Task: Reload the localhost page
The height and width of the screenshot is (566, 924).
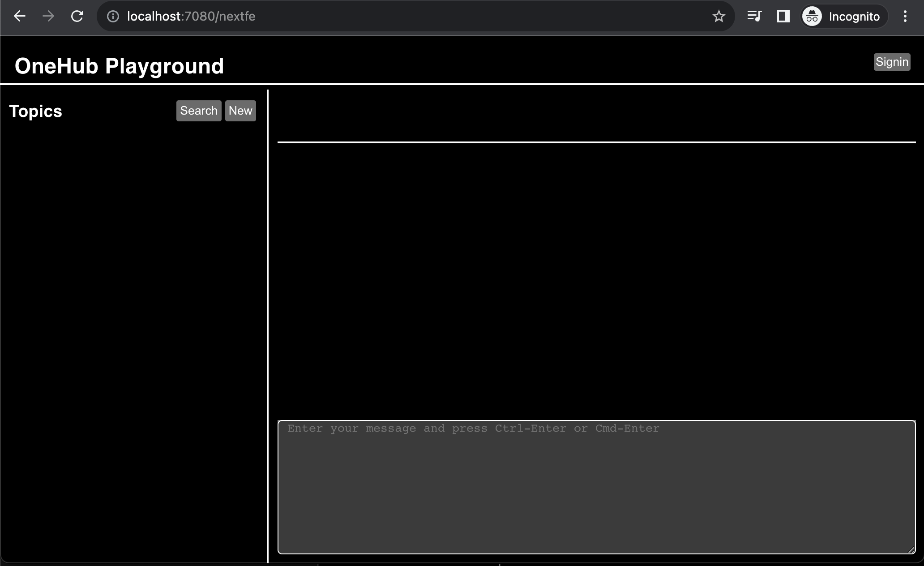Action: pyautogui.click(x=77, y=17)
